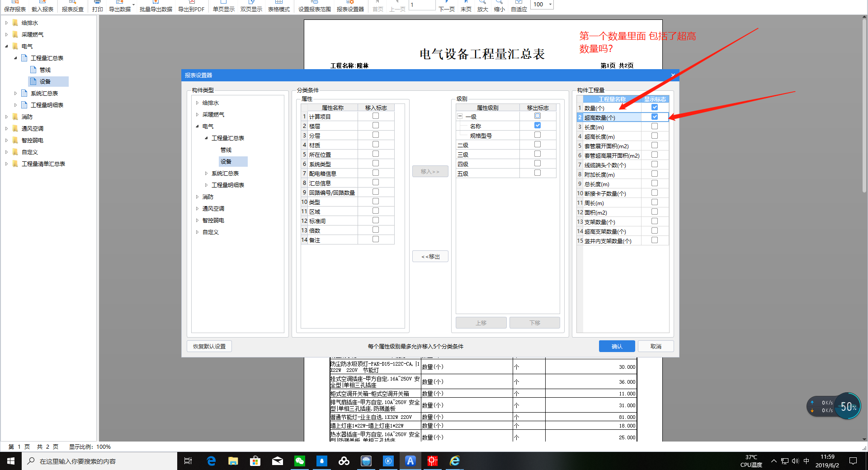Select 支架数量(个) row in list
868x470 pixels.
[623, 222]
